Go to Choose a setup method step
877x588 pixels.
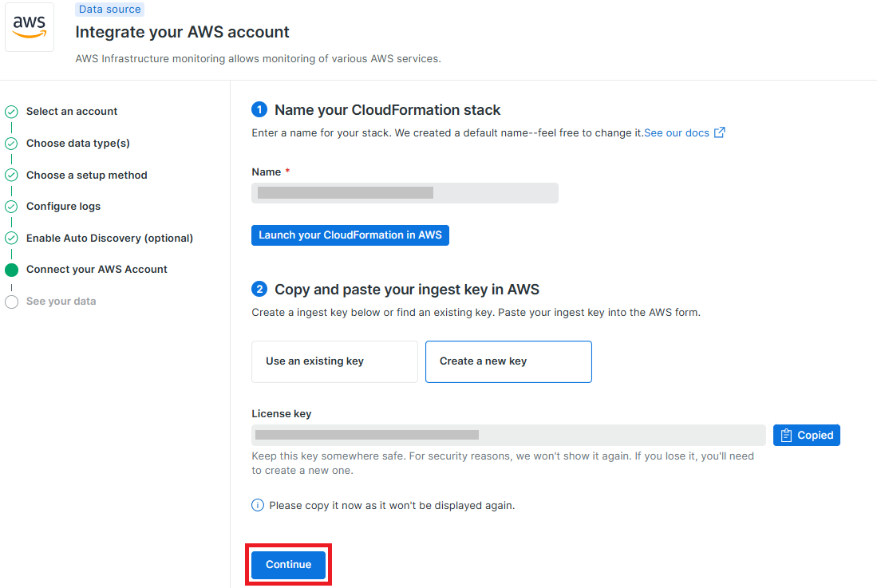click(x=87, y=175)
